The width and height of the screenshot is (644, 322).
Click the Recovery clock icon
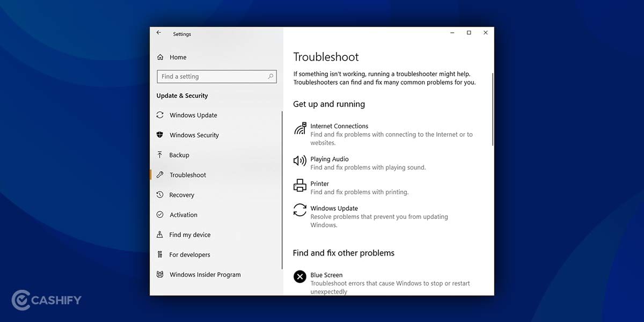[160, 195]
